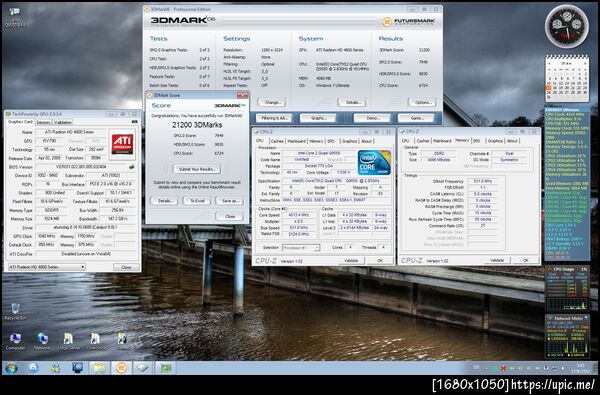Open the Memory tab in left CPU-Z window

[316, 141]
